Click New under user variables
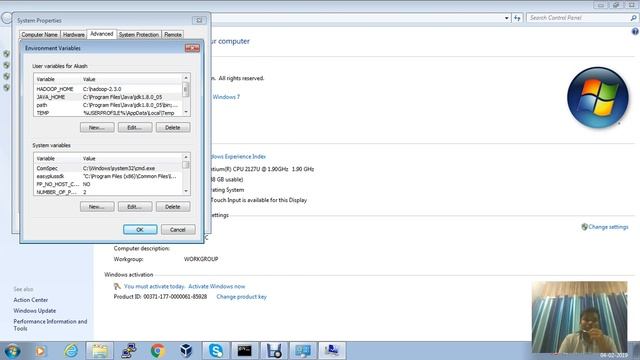640x360 pixels. click(97, 127)
